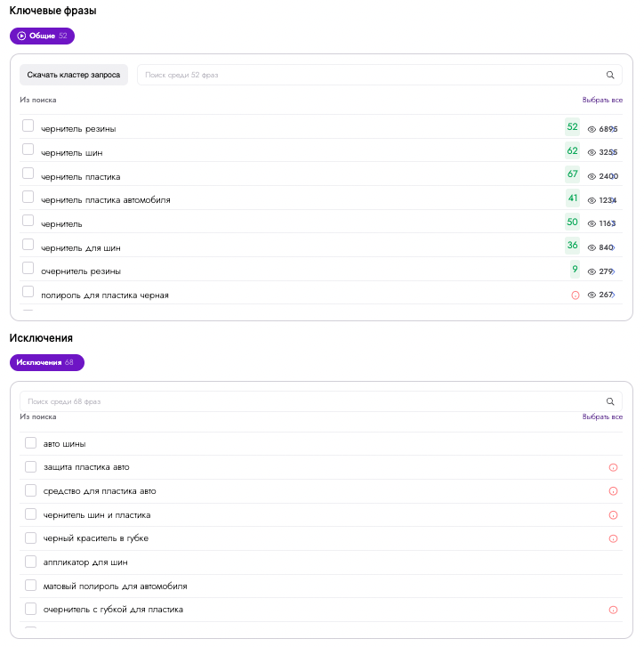Click the search magnifier in exclusions search field
The height and width of the screenshot is (647, 644).
pos(610,401)
